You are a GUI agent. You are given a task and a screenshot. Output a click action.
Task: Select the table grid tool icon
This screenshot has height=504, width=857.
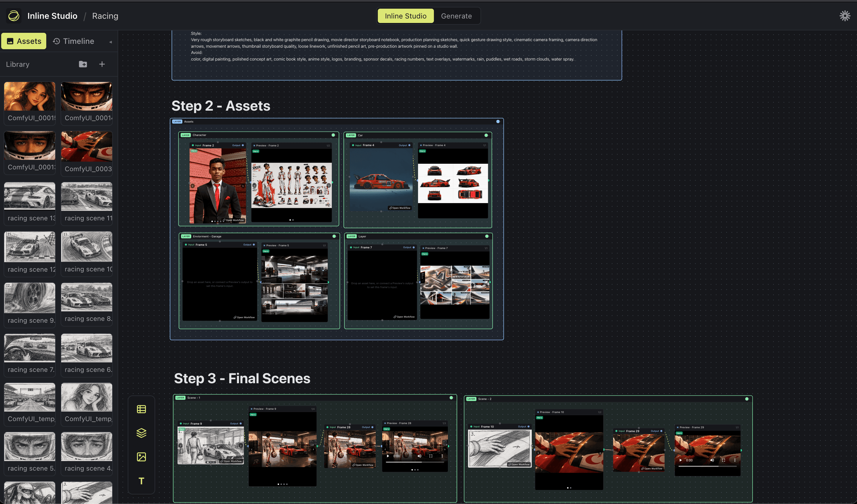click(141, 409)
